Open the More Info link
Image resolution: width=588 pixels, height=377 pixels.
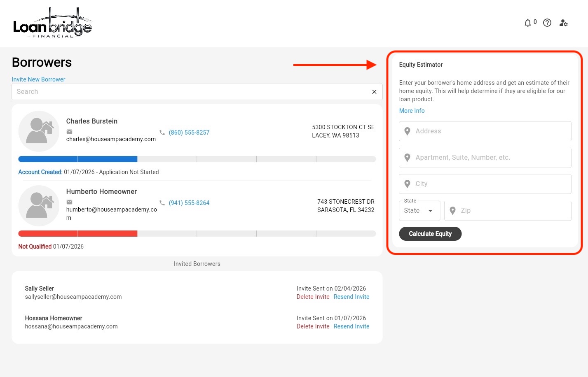click(x=412, y=111)
